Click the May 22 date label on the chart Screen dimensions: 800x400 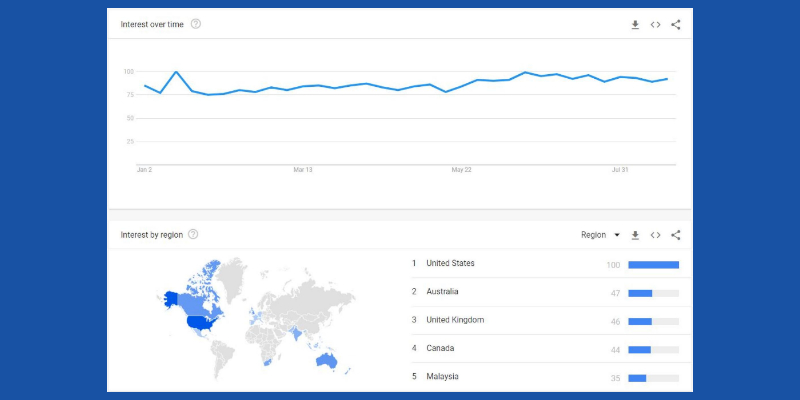pyautogui.click(x=461, y=170)
